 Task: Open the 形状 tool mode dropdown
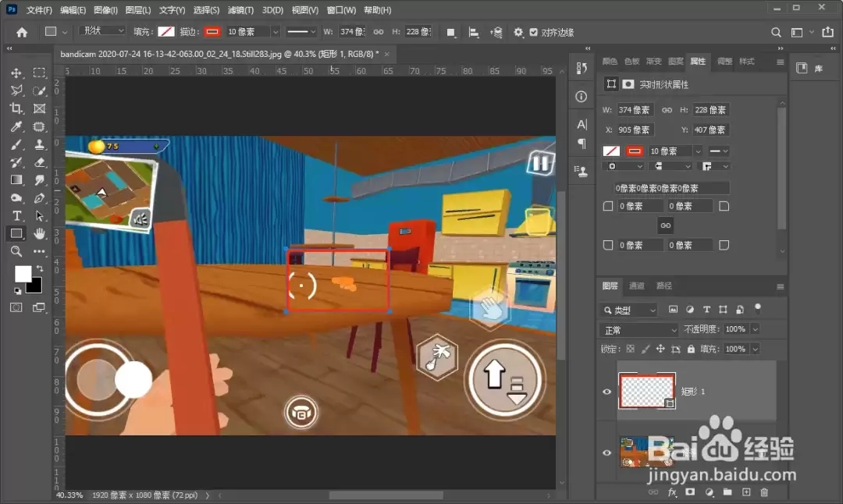pos(102,30)
